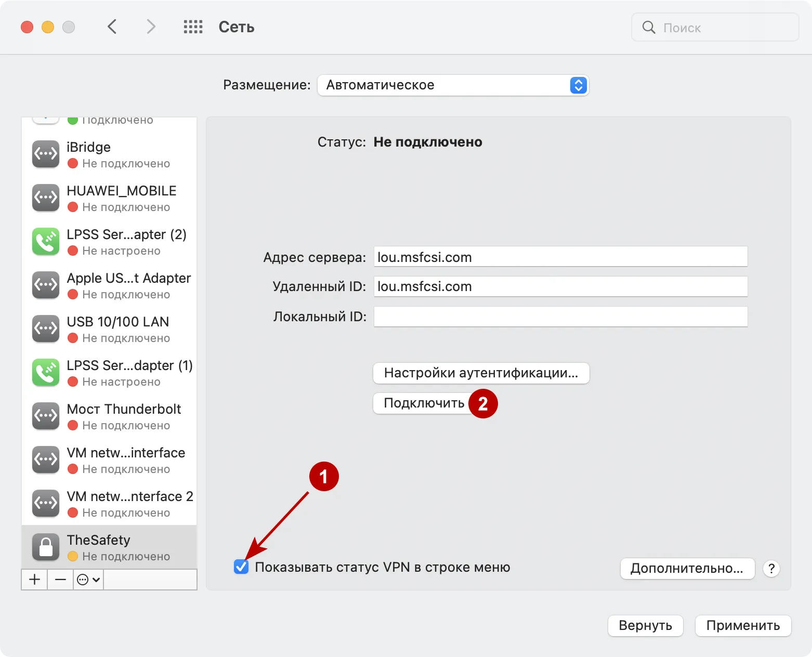The height and width of the screenshot is (657, 812).
Task: Open the app grid icon beside Сеть title
Action: 193,27
